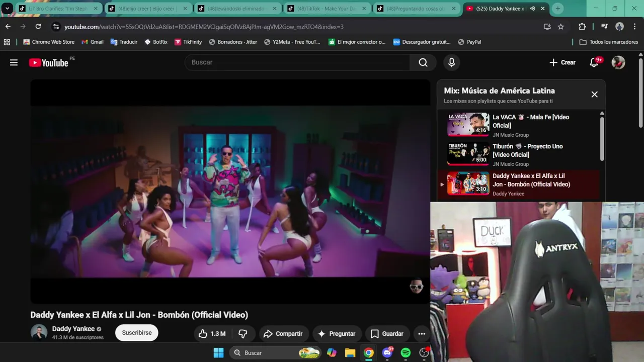Open the PayPal bookmark

pyautogui.click(x=469, y=42)
